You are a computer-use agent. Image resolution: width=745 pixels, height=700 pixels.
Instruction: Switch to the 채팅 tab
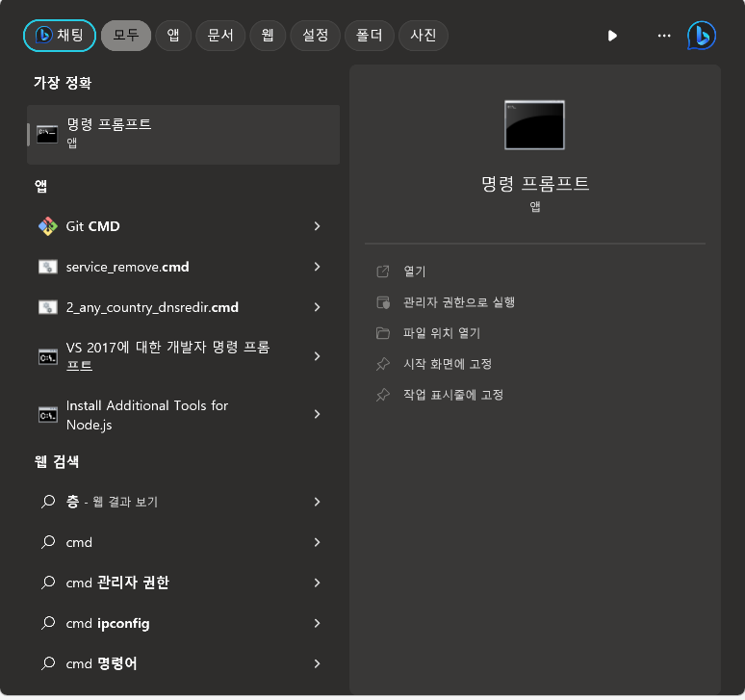(x=60, y=36)
